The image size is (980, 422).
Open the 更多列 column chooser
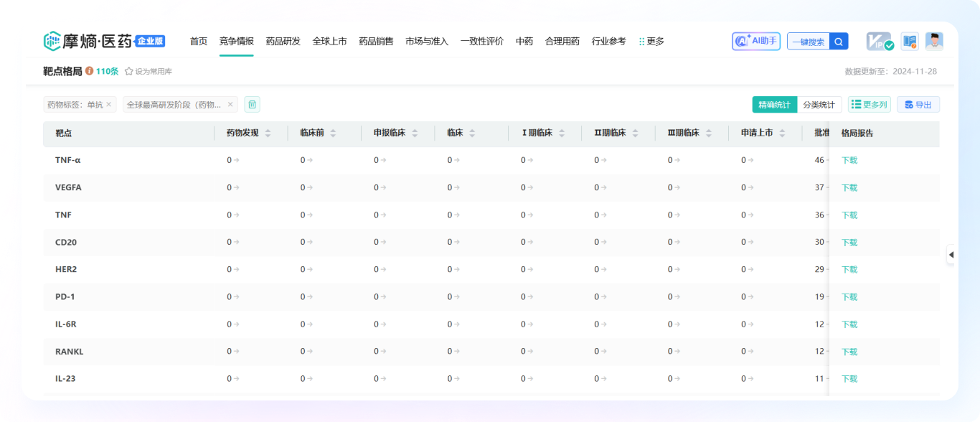click(x=869, y=105)
